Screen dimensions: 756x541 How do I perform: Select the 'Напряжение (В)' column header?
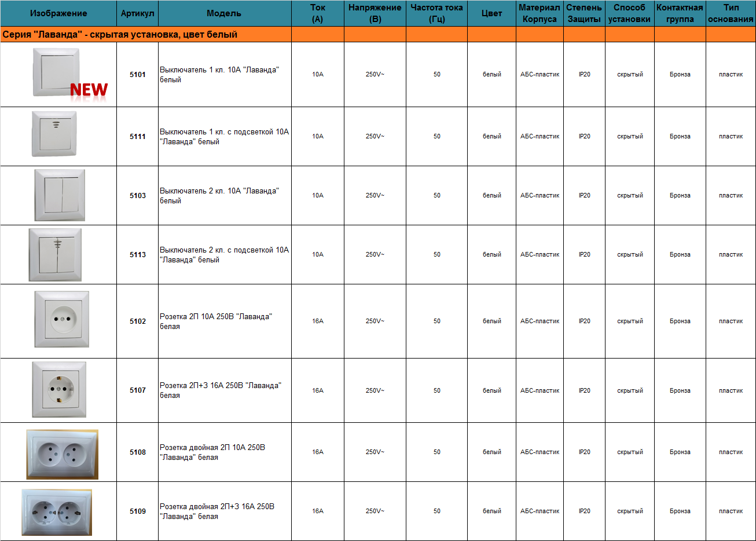click(x=375, y=13)
